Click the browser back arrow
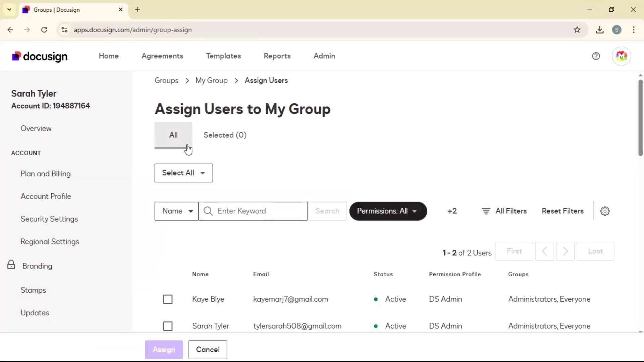 10,30
